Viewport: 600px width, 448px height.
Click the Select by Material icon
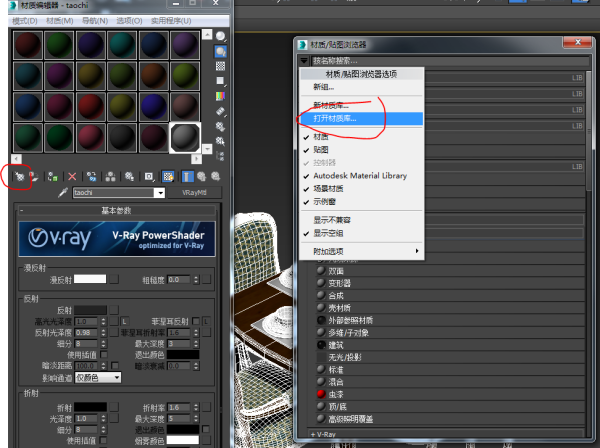(x=220, y=141)
